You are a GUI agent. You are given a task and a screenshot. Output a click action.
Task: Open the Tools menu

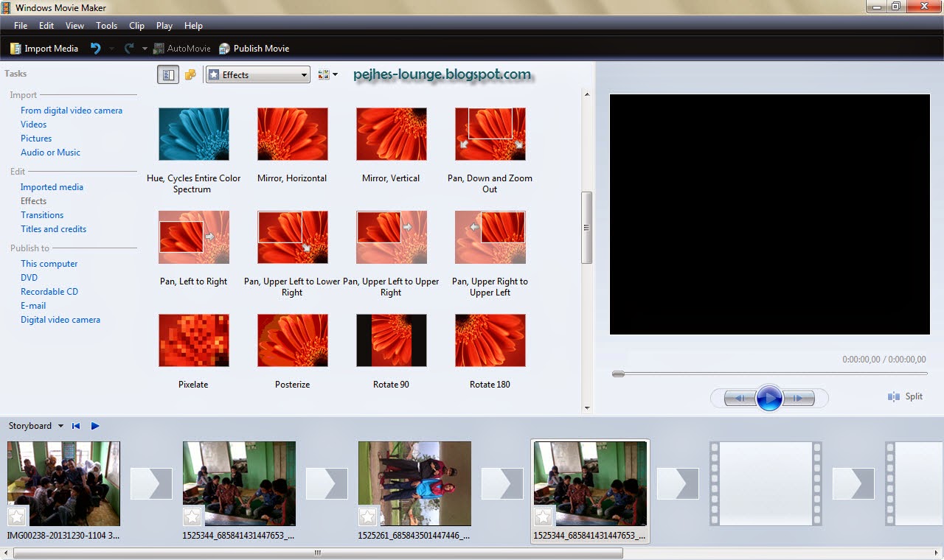106,25
